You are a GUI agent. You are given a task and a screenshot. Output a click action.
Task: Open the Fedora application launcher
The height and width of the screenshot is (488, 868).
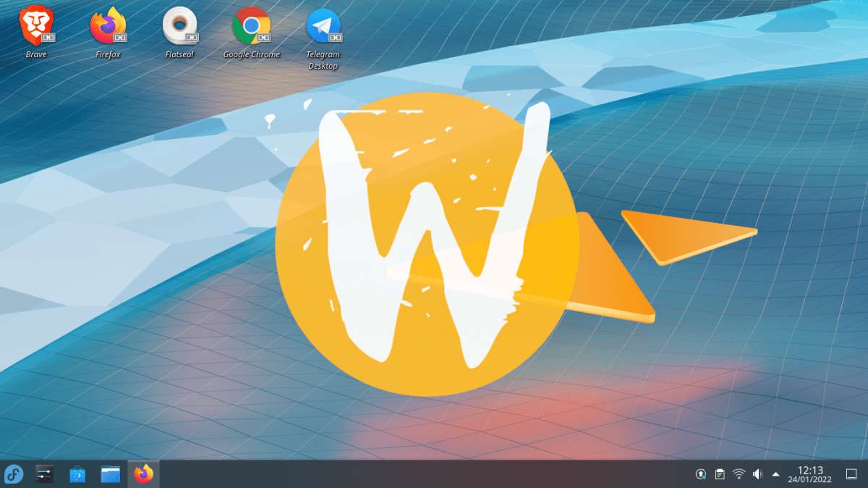click(13, 474)
